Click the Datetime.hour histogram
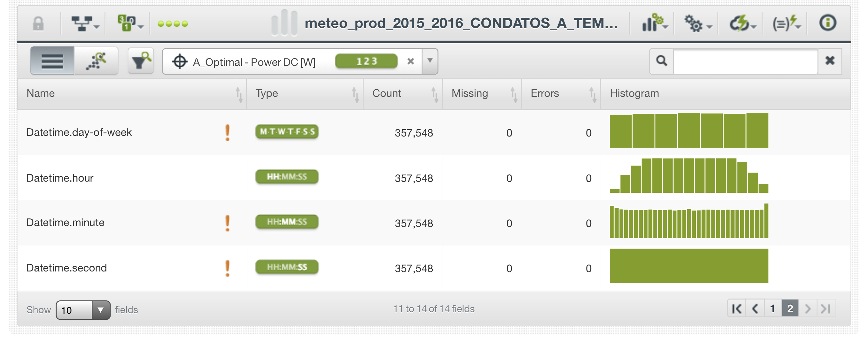The height and width of the screenshot is (341, 868). 688,176
